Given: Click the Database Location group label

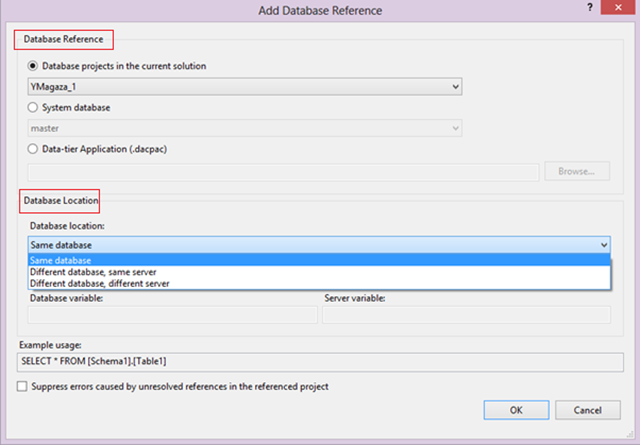Looking at the screenshot, I should (61, 200).
